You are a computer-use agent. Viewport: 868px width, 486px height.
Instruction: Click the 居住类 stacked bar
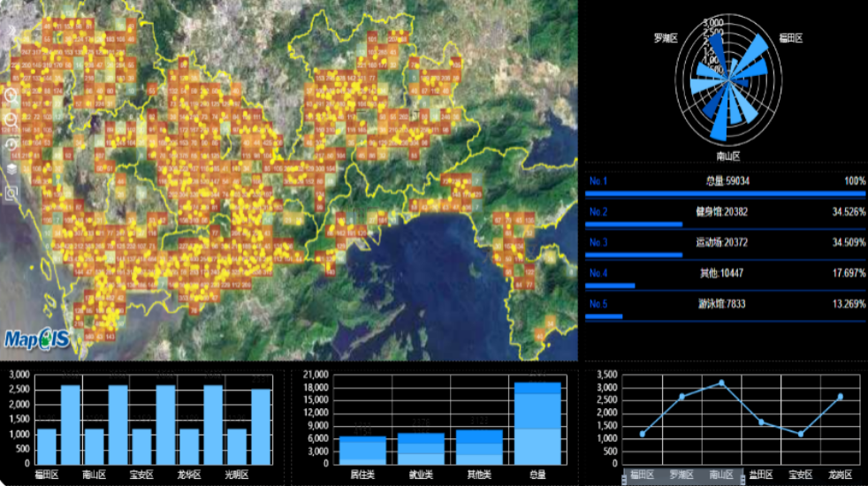pyautogui.click(x=362, y=451)
